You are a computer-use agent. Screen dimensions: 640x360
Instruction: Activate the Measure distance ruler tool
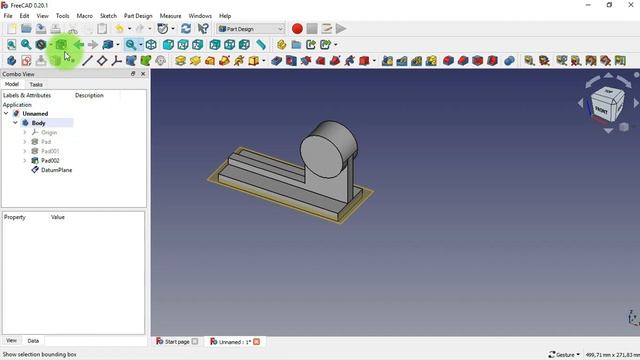point(261,44)
